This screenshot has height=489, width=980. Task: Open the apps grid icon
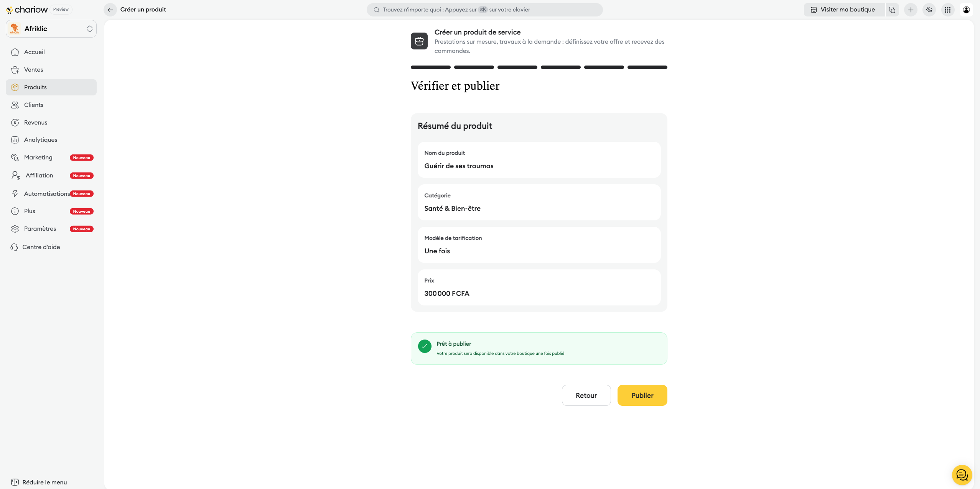tap(948, 10)
